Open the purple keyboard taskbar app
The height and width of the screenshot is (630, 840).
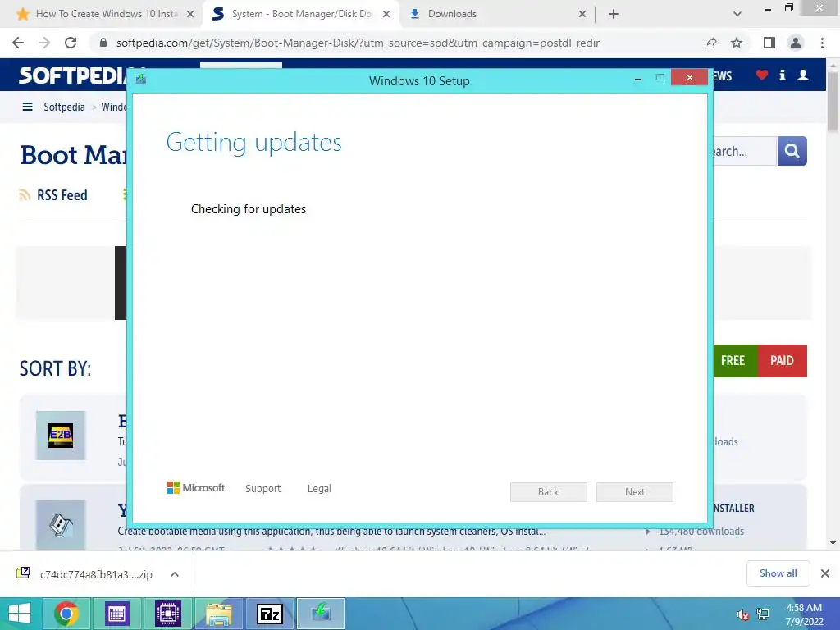pyautogui.click(x=117, y=614)
